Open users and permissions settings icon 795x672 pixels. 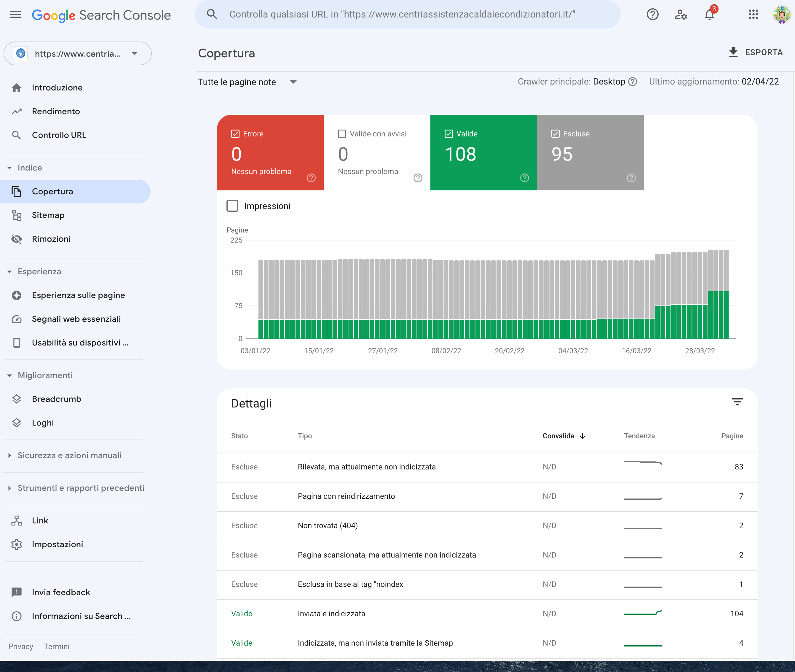pyautogui.click(x=681, y=15)
